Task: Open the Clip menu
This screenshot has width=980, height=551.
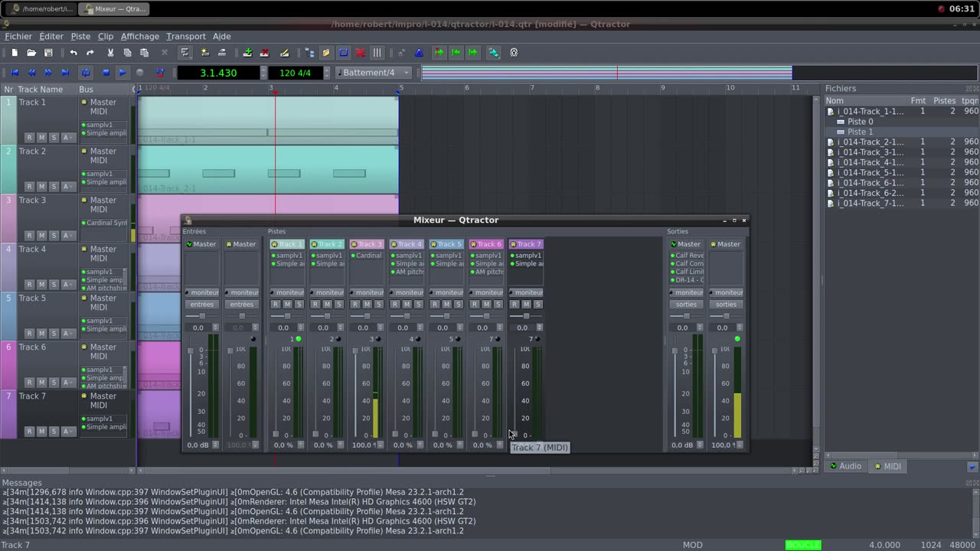Action: (106, 36)
